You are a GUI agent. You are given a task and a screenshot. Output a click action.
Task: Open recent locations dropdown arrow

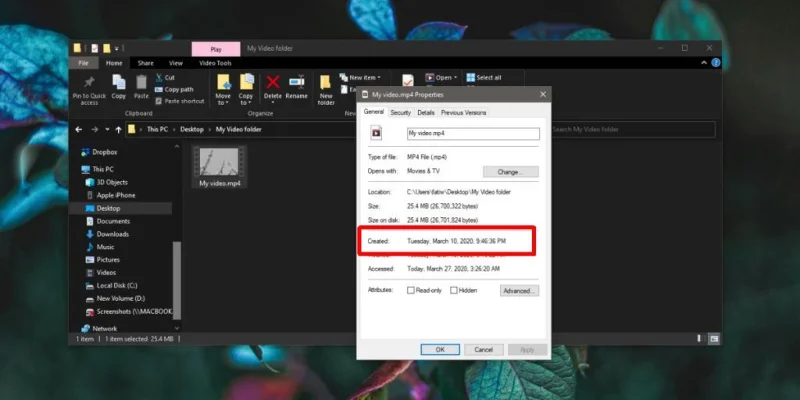(x=107, y=130)
